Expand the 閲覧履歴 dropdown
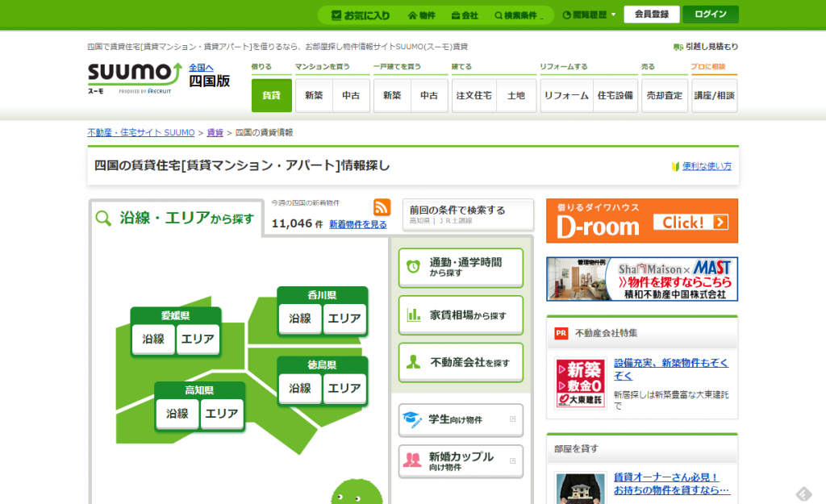The width and height of the screenshot is (826, 504). point(589,15)
